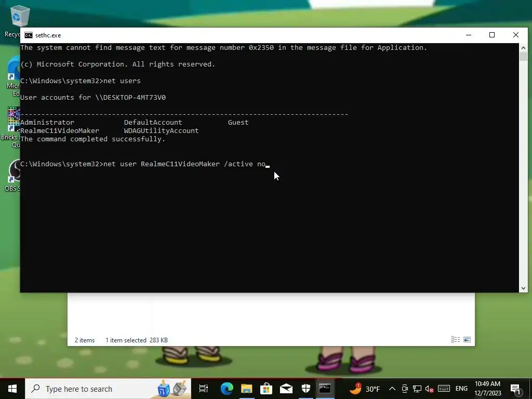
Task: Click '1 item selected 283 KB' status text
Action: tap(137, 340)
